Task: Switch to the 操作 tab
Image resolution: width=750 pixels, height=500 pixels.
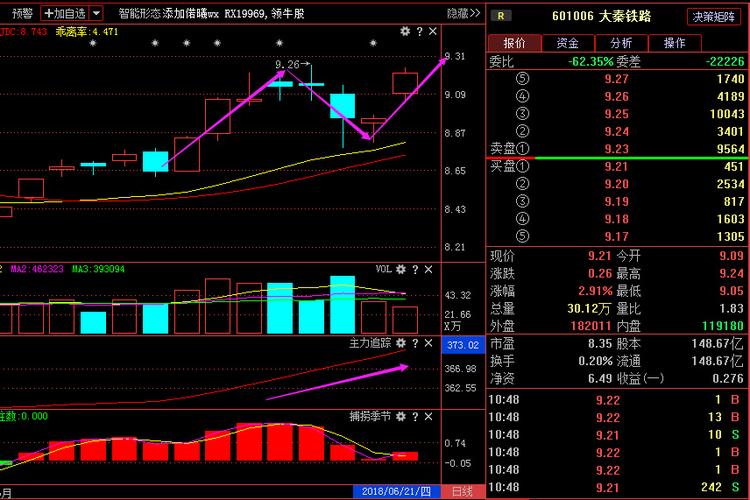Action: point(674,43)
